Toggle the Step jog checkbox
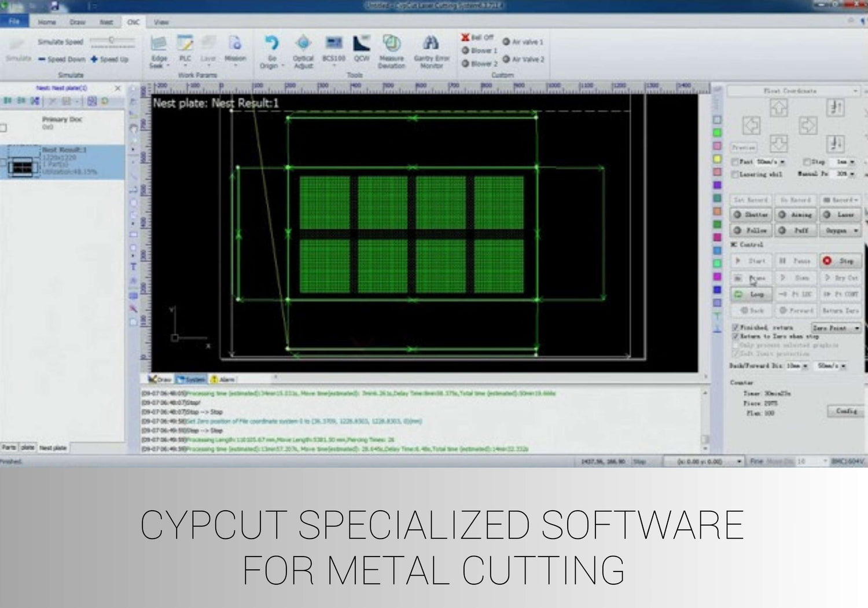 click(x=807, y=162)
